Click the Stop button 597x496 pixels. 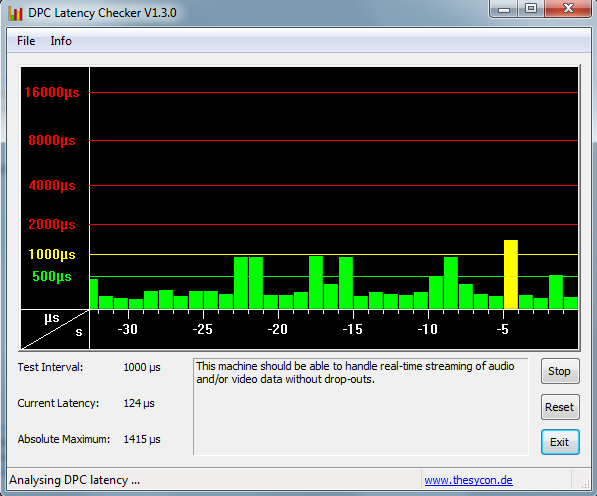pyautogui.click(x=560, y=371)
